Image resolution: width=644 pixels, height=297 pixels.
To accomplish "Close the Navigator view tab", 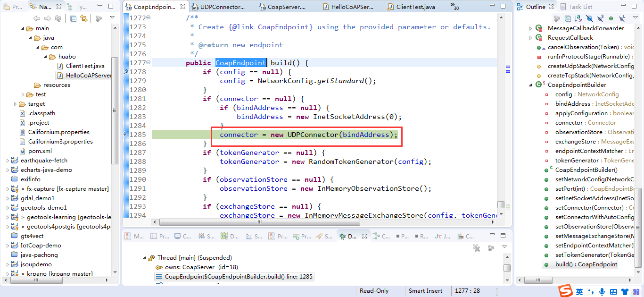I will coord(58,7).
